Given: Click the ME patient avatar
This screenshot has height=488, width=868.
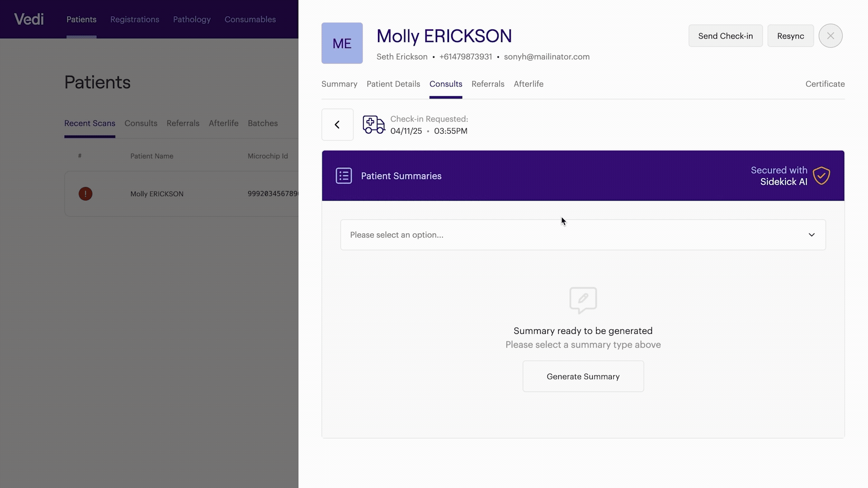Looking at the screenshot, I should pyautogui.click(x=342, y=43).
